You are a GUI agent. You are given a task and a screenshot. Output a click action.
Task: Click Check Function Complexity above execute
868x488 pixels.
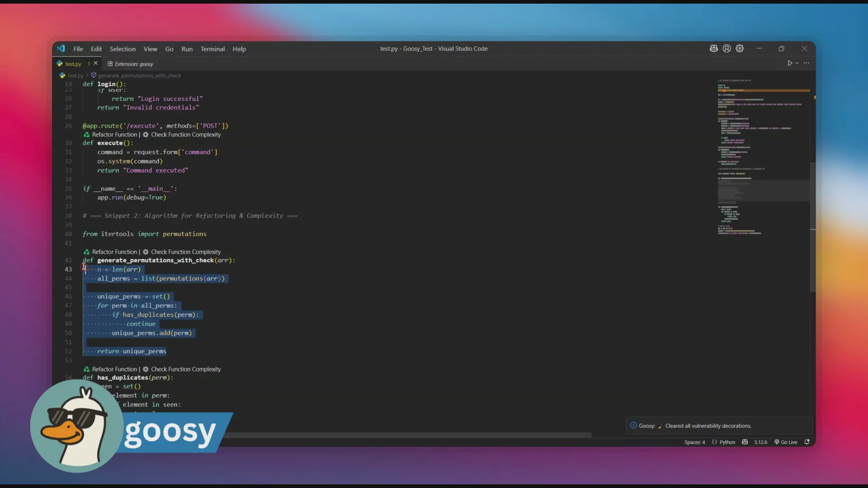coord(185,135)
